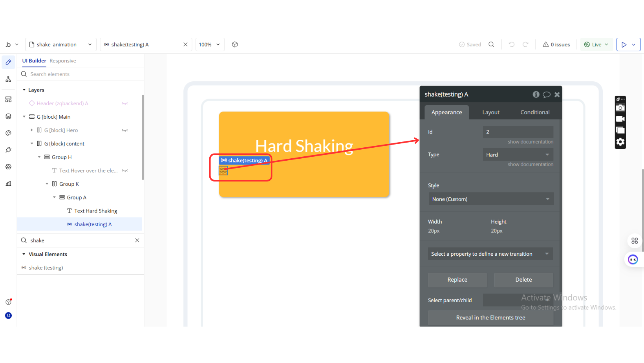Open the Live version dropdown
This screenshot has height=363, width=644.
point(596,44)
